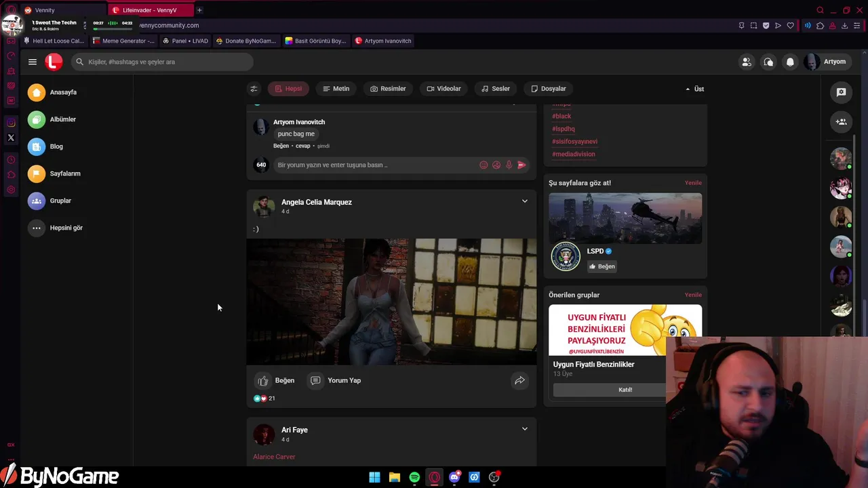Screen dimensions: 868x488
Task: Like Angela Celia Marquez's post with Beğen
Action: point(275,380)
